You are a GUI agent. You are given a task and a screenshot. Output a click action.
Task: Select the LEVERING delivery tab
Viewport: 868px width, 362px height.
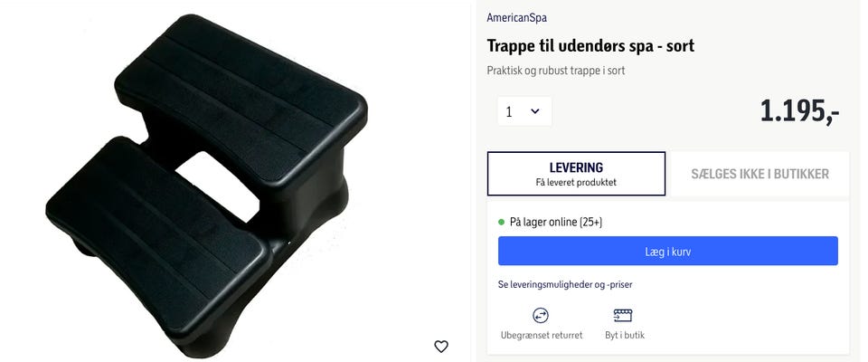pos(576,174)
